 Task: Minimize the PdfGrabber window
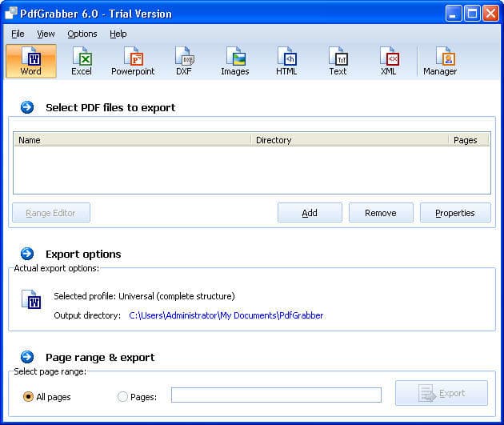(x=454, y=14)
